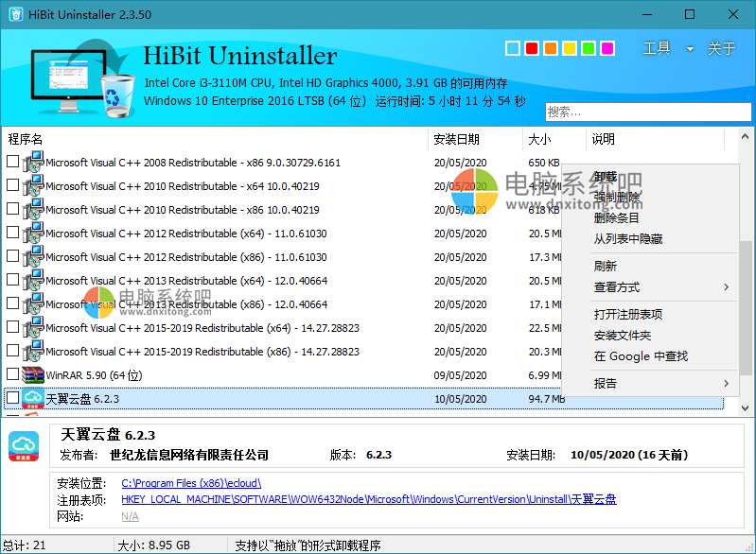This screenshot has width=756, height=554.
Task: Click icon of Visual C++ 2012 (x86) 11.0.61030
Action: point(33,257)
